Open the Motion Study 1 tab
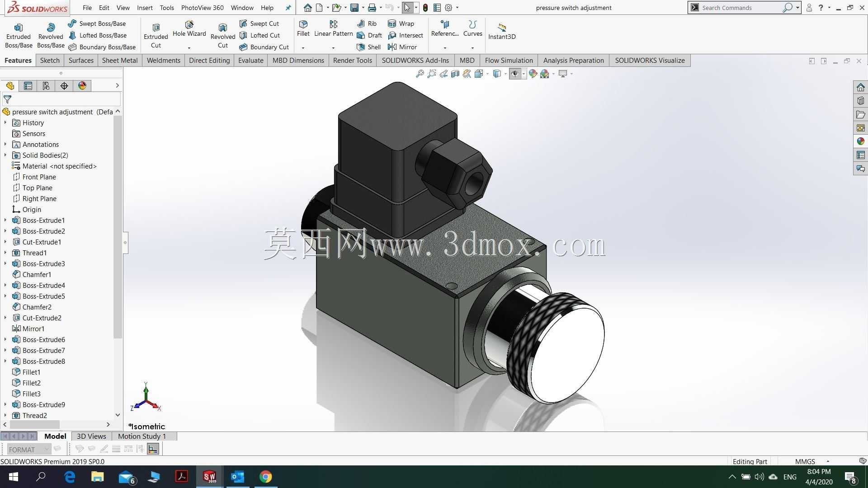This screenshot has height=488, width=868. [x=142, y=436]
